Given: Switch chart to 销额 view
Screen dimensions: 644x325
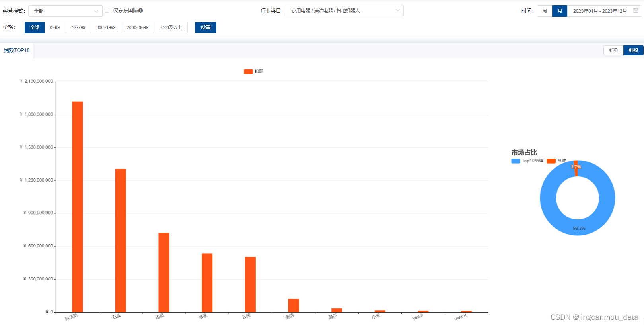Looking at the screenshot, I should [633, 50].
